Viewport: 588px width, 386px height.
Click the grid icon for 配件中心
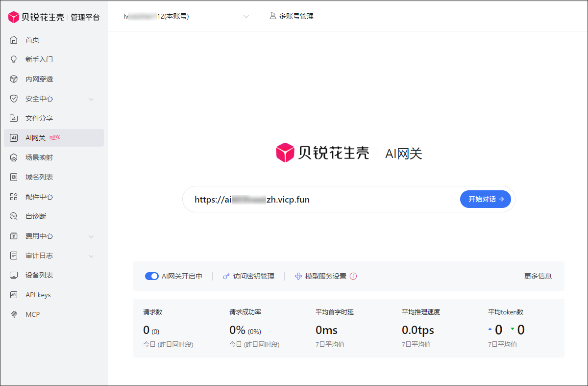pyautogui.click(x=14, y=197)
